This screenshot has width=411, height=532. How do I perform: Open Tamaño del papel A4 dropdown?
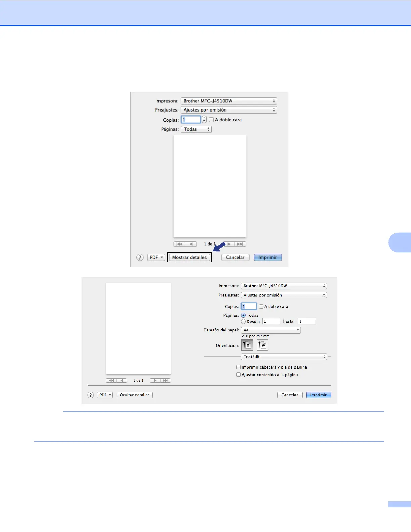pos(271,330)
